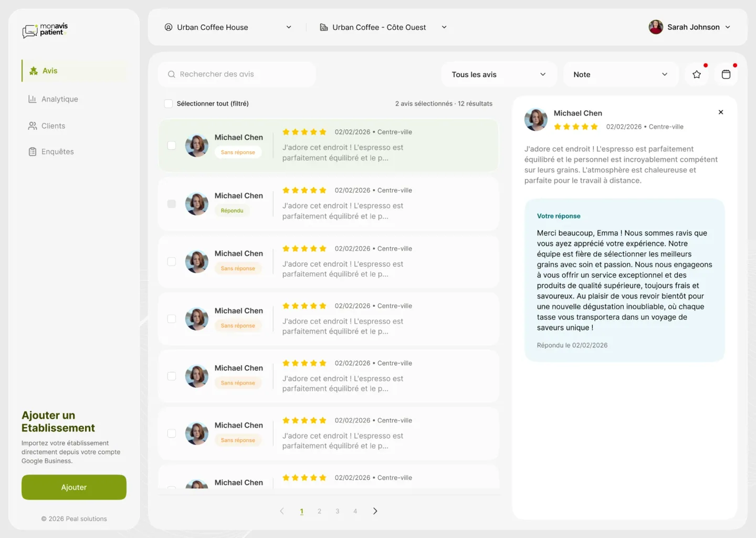The width and height of the screenshot is (756, 538).
Task: Click the detail panel five-star rating
Action: point(576,127)
